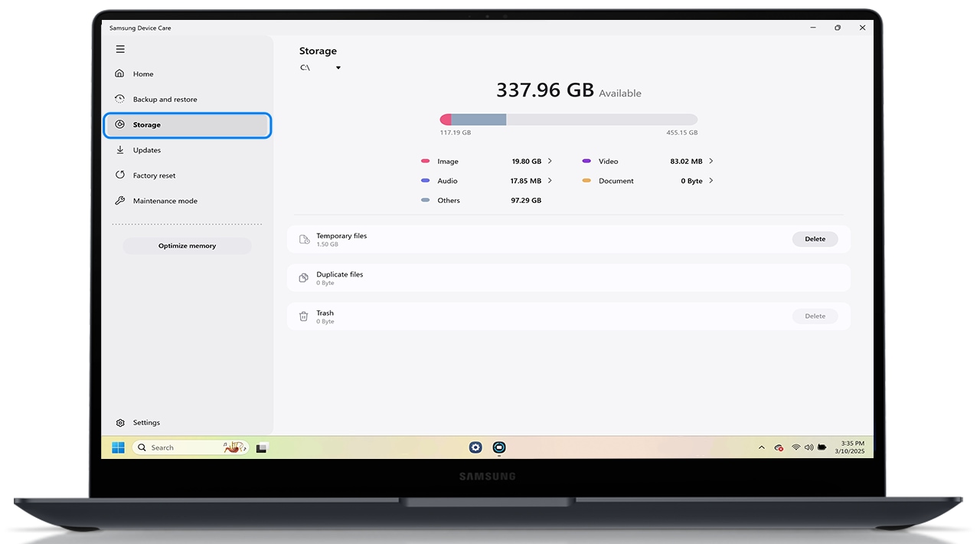Click the Home icon in sidebar

119,74
